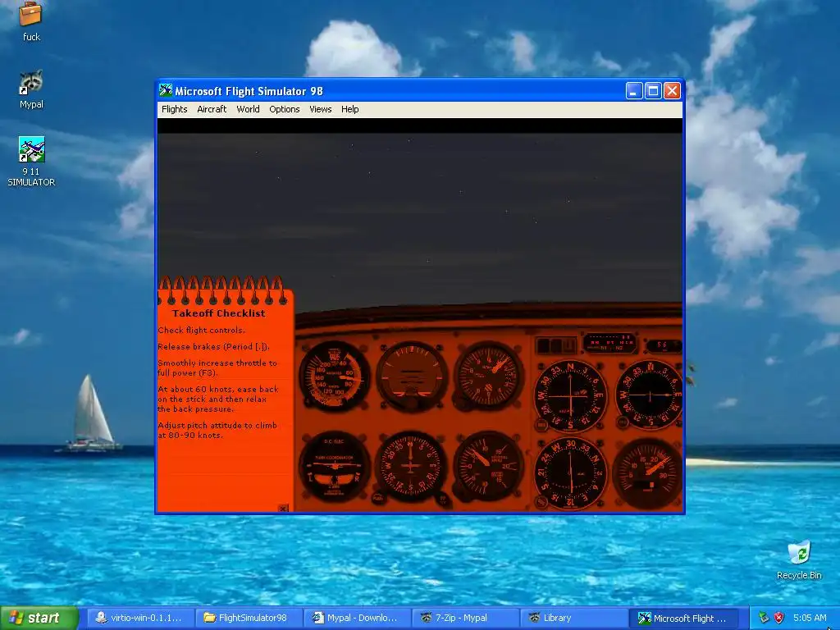Image resolution: width=840 pixels, height=630 pixels.
Task: Click the 'Release brakes (Period [.])' line
Action: point(214,347)
